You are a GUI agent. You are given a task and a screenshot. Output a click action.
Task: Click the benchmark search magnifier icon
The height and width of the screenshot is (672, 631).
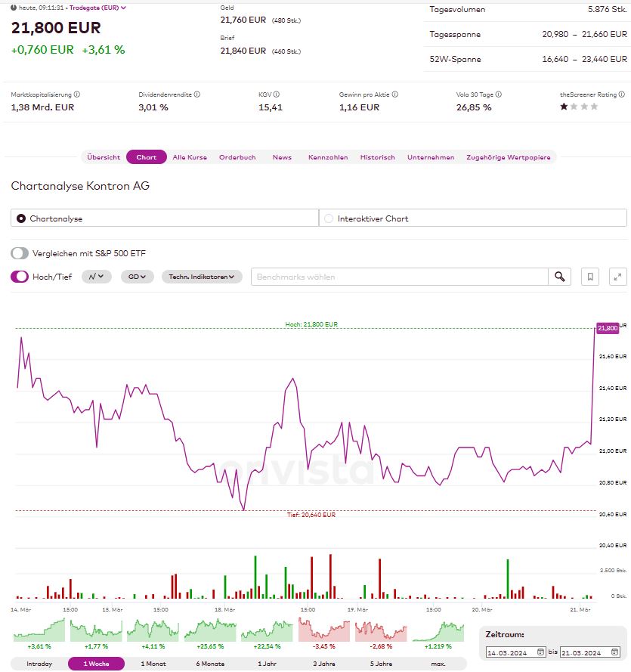pyautogui.click(x=561, y=277)
